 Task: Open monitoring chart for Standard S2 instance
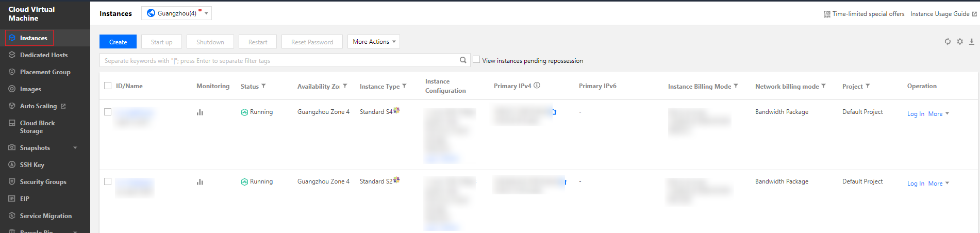pyautogui.click(x=200, y=182)
